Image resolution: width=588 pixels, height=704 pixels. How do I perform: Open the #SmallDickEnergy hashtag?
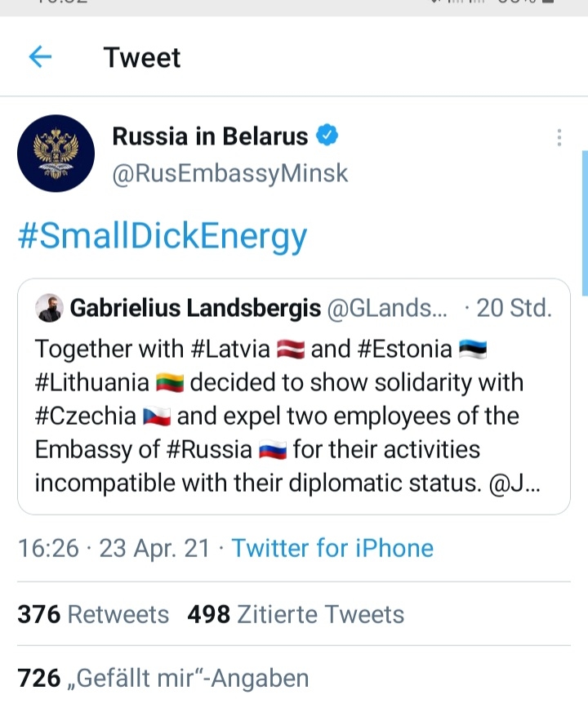tap(163, 235)
